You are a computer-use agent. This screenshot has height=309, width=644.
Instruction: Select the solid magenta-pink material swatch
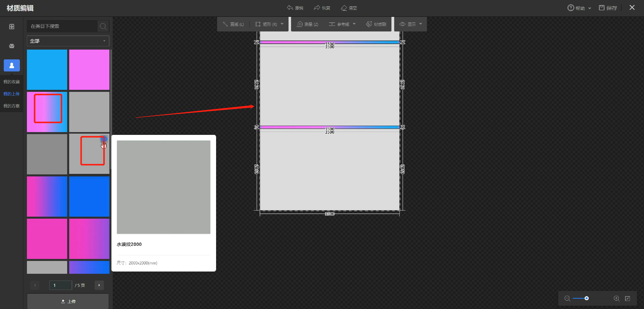click(47, 239)
